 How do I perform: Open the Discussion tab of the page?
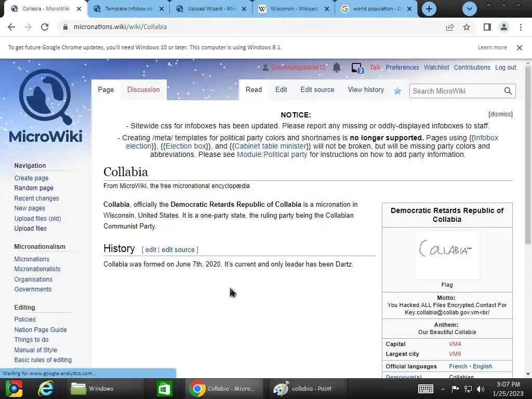(x=143, y=89)
